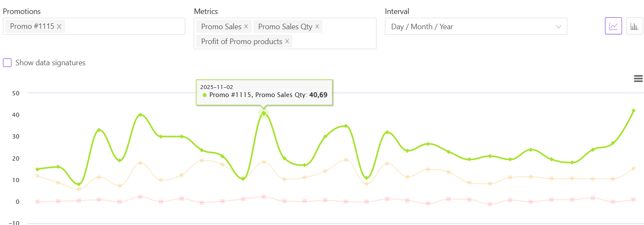The height and width of the screenshot is (225, 644).
Task: Remove the Promo Sales metric tag
Action: point(246,27)
